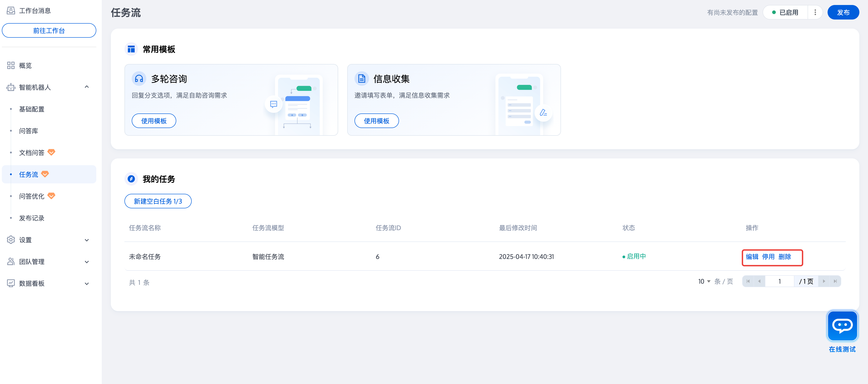
Task: Go to the first page arrow
Action: tap(748, 281)
